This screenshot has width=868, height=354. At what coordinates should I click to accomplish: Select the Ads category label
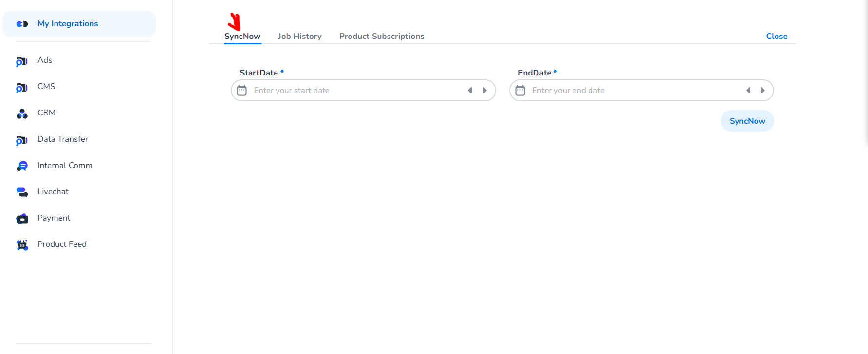click(x=45, y=60)
